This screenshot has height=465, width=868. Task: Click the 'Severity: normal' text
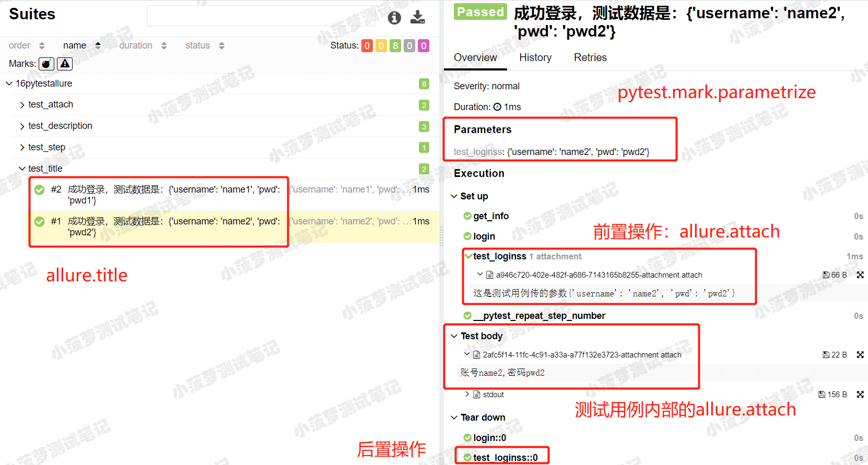point(487,86)
